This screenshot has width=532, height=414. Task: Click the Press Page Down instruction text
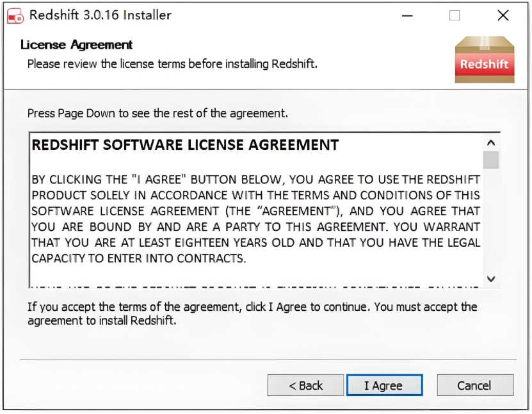tap(157, 113)
